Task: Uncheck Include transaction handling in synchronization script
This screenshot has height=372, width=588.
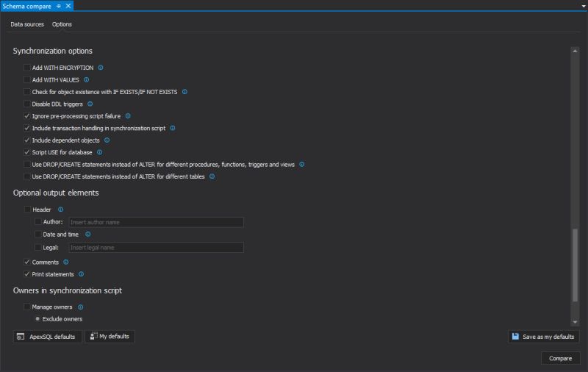Action: coord(26,128)
